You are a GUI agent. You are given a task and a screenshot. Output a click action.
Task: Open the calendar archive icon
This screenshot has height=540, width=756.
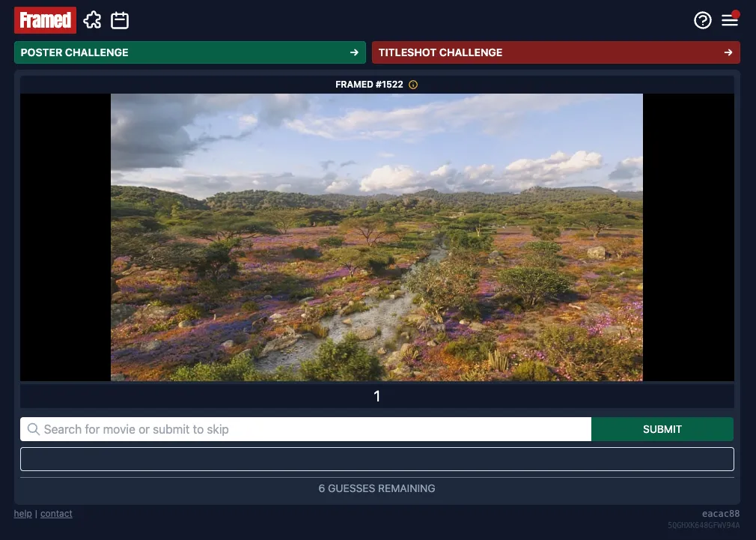120,20
